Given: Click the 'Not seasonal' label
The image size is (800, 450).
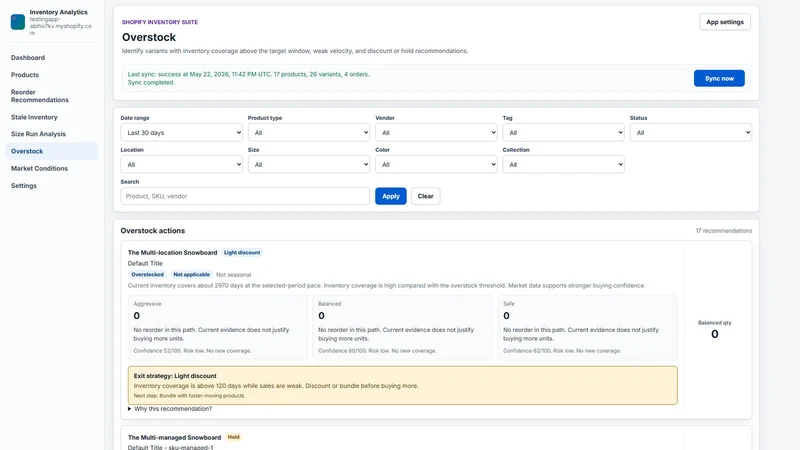Looking at the screenshot, I should (x=234, y=274).
